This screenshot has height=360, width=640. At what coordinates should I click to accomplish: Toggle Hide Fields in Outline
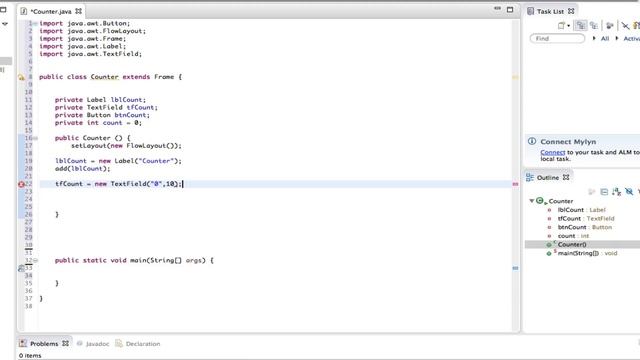pos(629,191)
